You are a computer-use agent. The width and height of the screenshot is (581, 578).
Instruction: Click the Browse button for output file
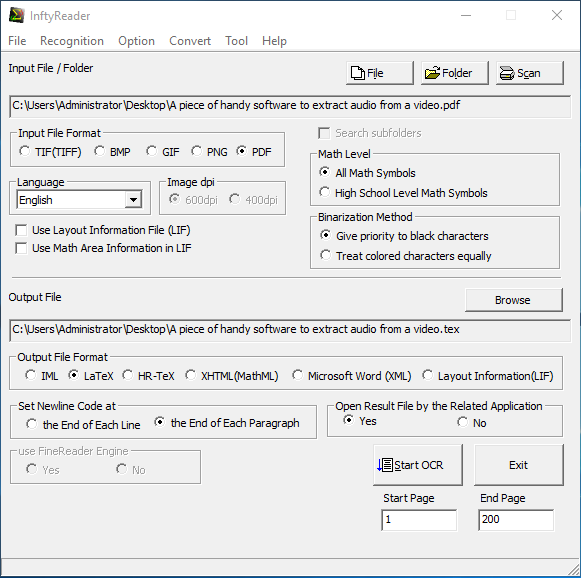point(514,300)
